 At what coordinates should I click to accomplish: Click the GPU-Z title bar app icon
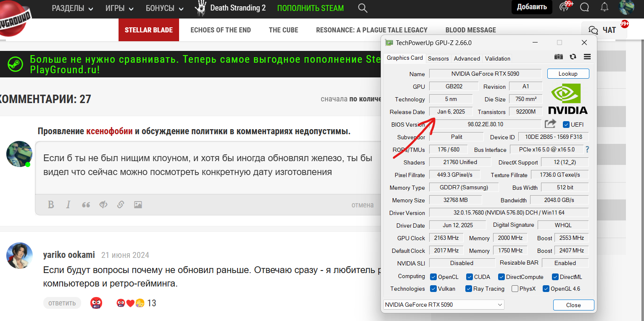coord(389,42)
